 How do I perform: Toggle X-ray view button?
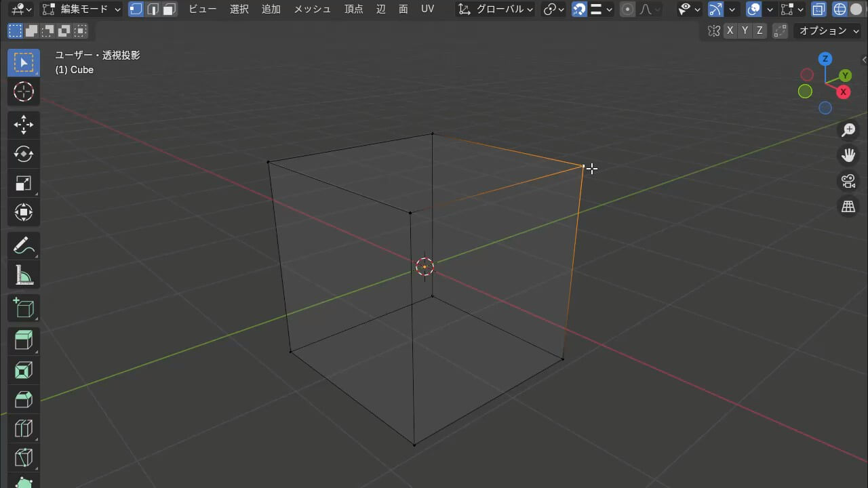818,9
